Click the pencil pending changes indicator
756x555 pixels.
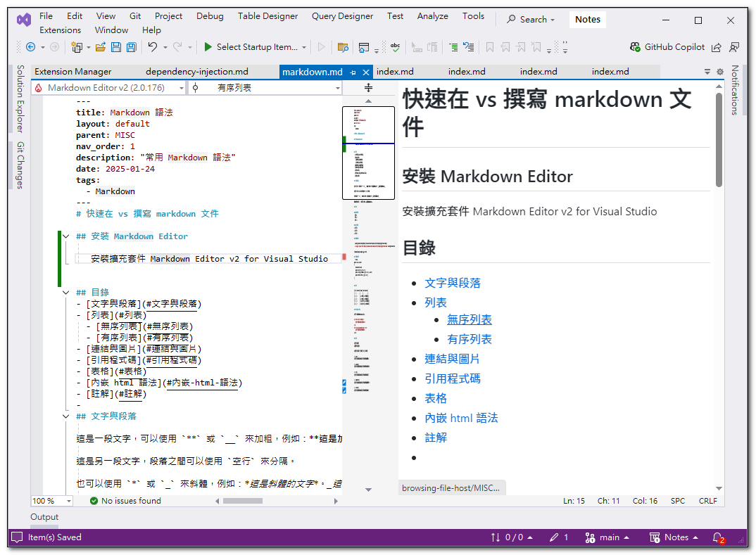pos(559,537)
